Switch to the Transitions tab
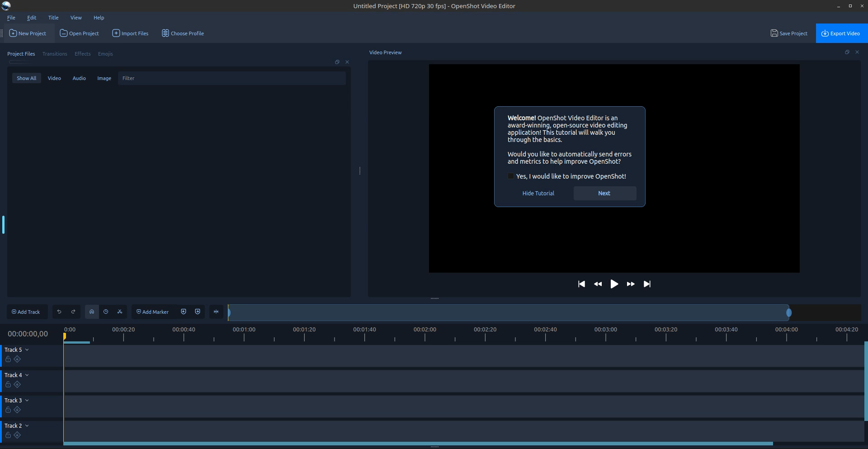This screenshot has height=449, width=868. coord(55,54)
